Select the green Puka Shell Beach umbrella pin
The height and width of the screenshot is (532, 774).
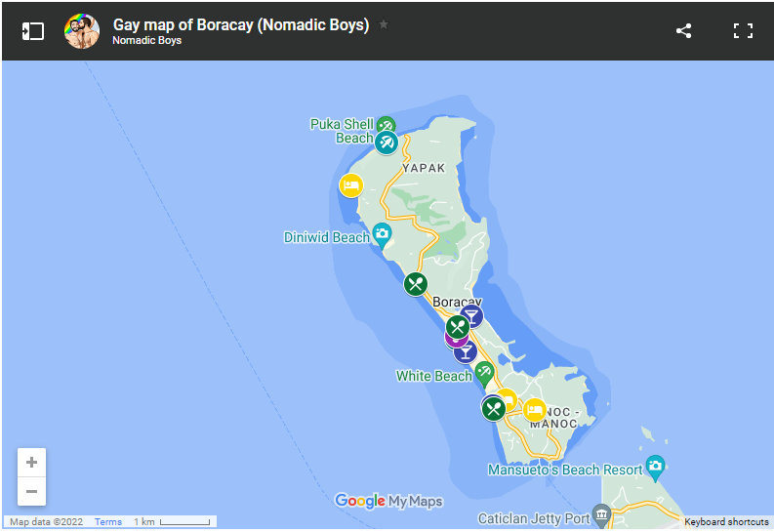387,123
